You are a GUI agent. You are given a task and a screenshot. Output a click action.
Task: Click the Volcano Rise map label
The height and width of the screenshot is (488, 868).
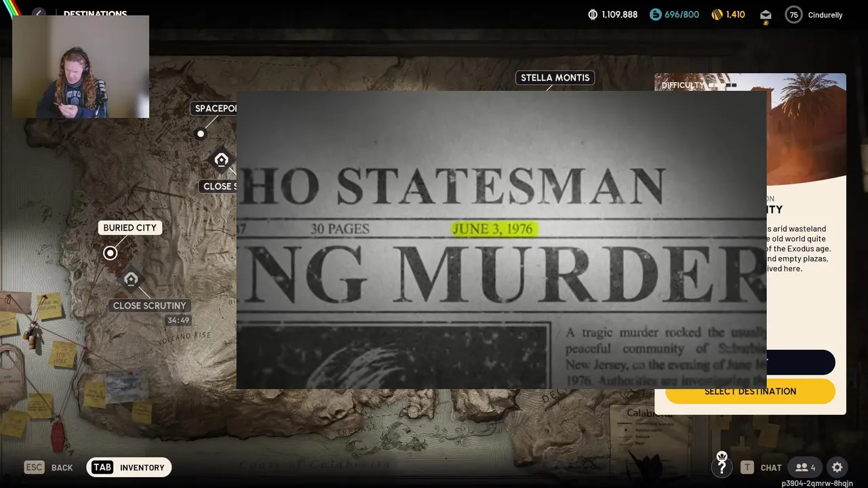pos(184,337)
